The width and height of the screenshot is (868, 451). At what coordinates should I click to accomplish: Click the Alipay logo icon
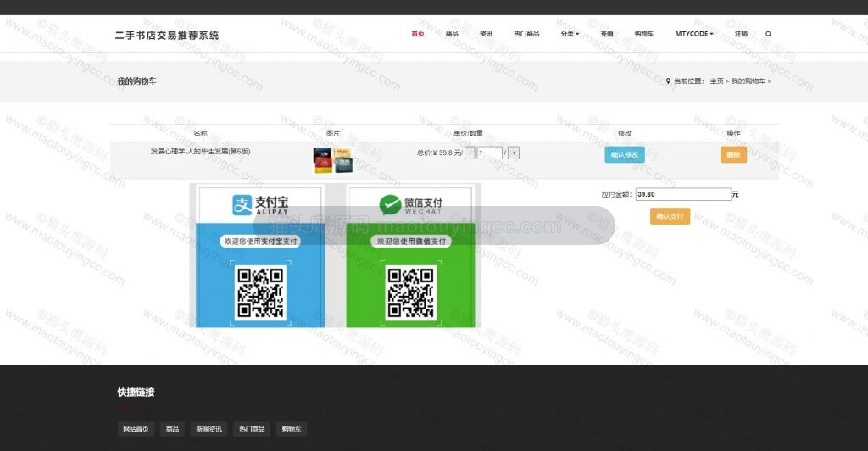(242, 205)
